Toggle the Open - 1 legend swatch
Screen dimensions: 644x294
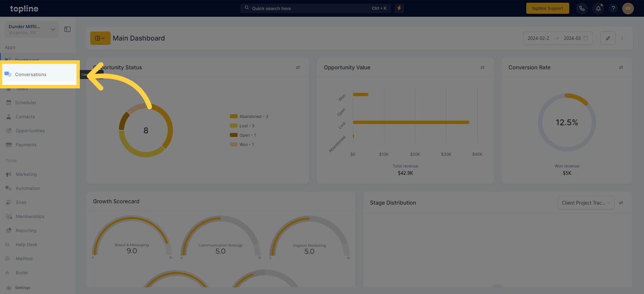pyautogui.click(x=233, y=135)
